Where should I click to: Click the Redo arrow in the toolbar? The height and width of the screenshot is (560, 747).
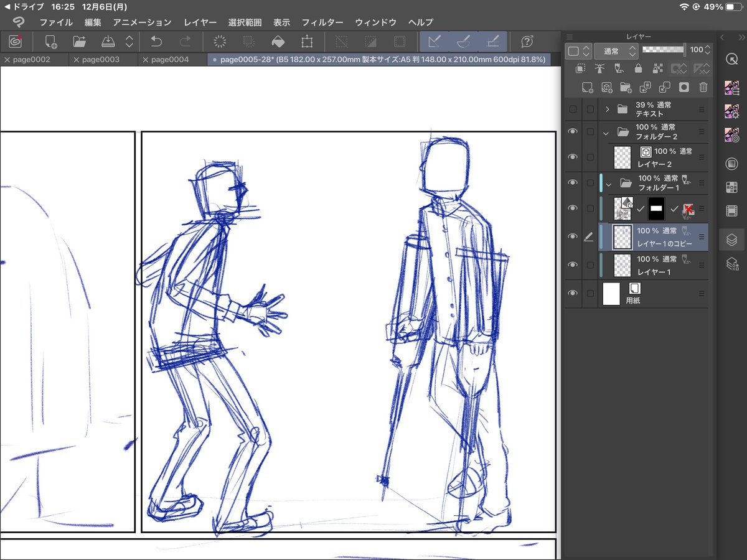(185, 42)
